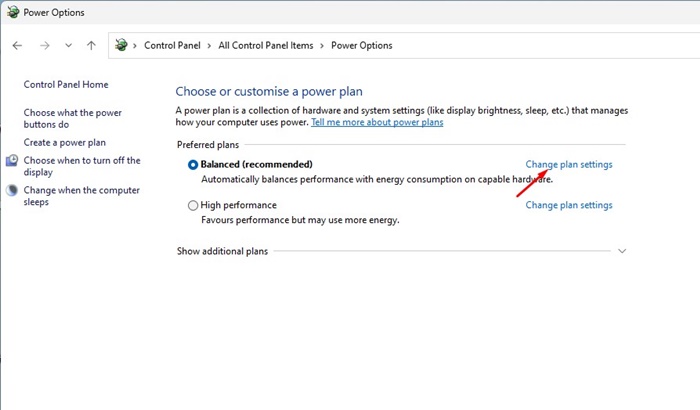Go up one level with Up arrow

[x=92, y=45]
